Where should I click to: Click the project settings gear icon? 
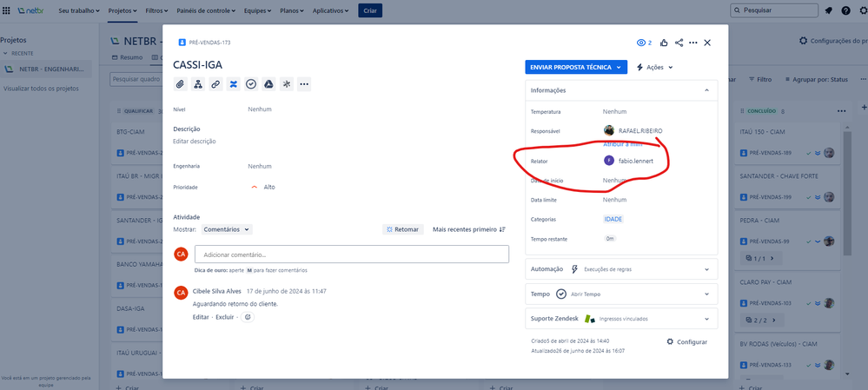click(x=803, y=41)
